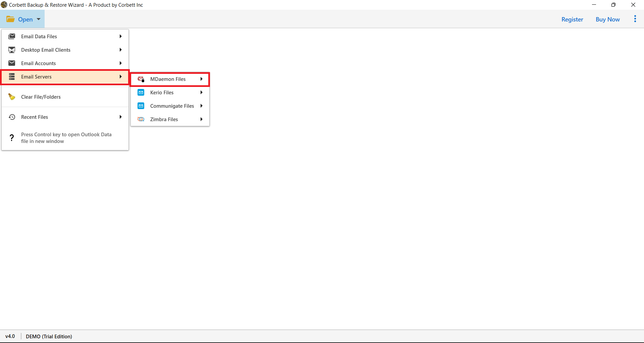Click the Open toolbar button label
The height and width of the screenshot is (343, 644).
25,19
